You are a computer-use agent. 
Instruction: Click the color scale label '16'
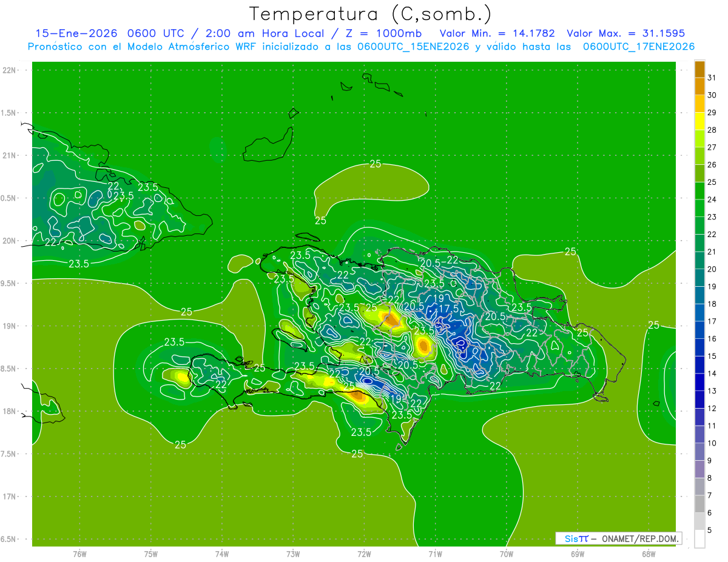712,339
